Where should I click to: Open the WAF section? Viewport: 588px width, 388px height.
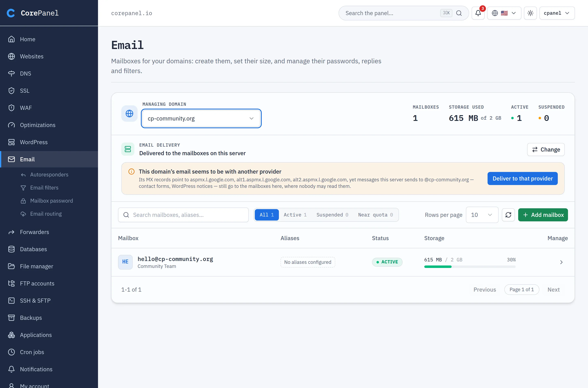49,108
